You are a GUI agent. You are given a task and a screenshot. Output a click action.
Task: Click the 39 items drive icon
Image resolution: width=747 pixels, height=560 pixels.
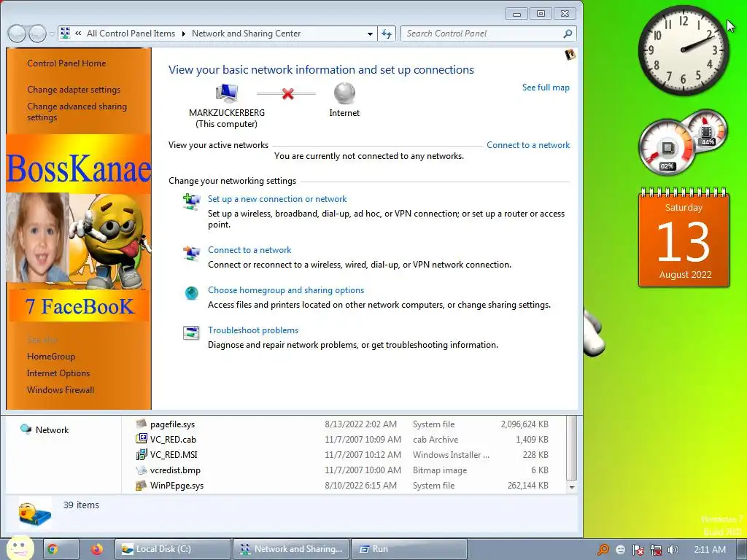(x=35, y=512)
